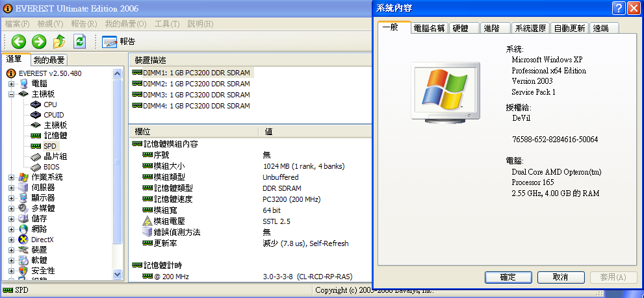644x298 pixels.
Task: Expand the 電腦 tree node
Action: [12, 84]
